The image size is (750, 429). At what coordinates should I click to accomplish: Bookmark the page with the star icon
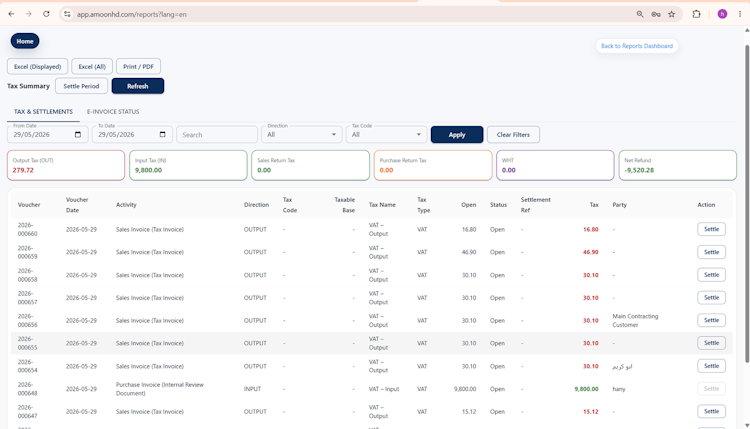coord(672,14)
